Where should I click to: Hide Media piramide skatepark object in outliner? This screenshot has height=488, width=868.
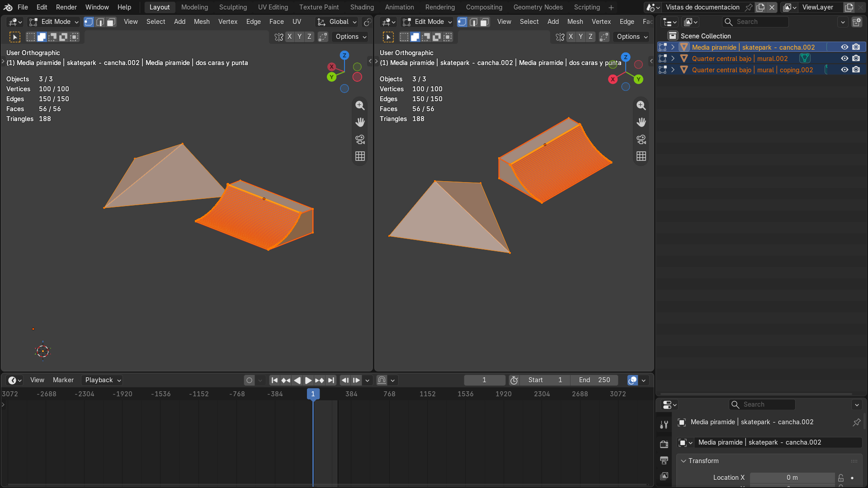(x=844, y=47)
